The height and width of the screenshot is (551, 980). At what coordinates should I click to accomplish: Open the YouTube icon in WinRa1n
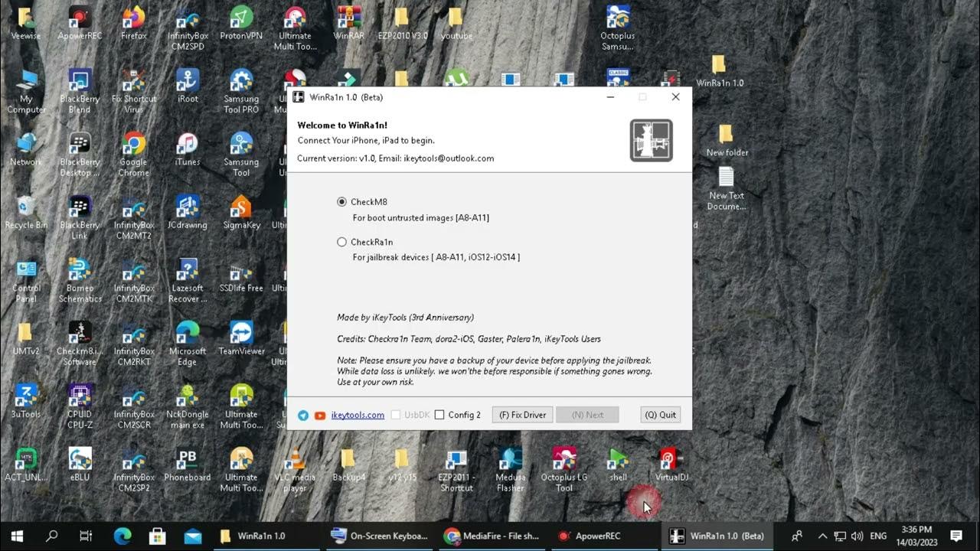tap(320, 415)
